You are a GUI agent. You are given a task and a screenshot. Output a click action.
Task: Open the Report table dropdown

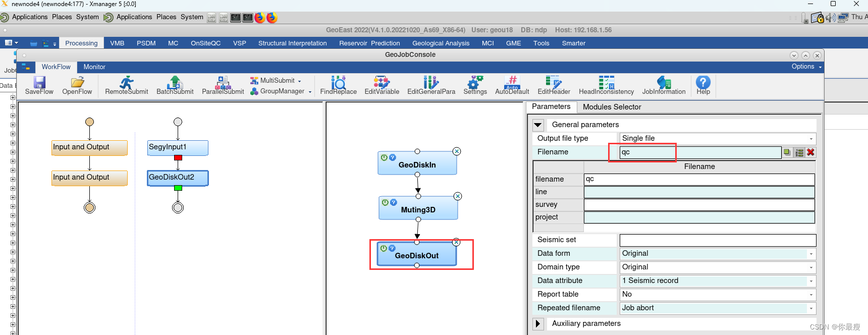pos(718,294)
